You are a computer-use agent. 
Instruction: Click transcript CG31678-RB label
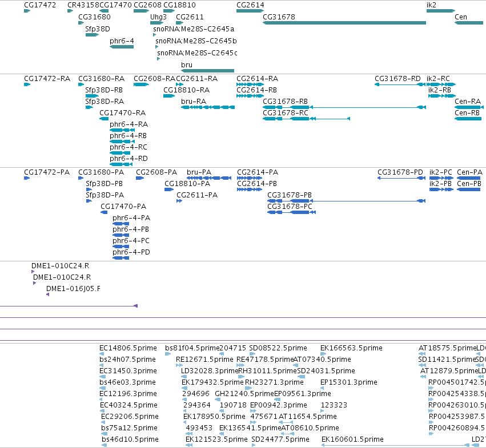(x=285, y=102)
